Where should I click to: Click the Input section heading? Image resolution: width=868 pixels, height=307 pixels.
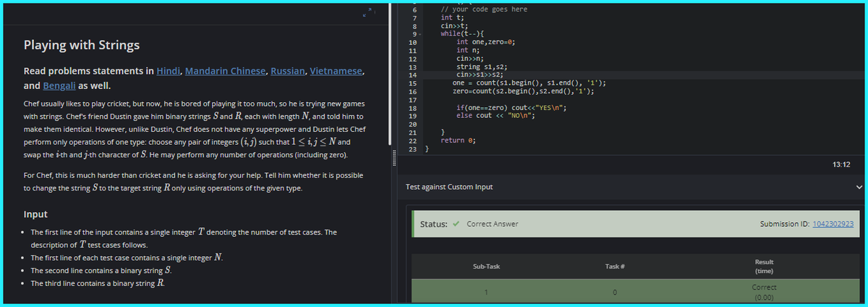click(36, 214)
